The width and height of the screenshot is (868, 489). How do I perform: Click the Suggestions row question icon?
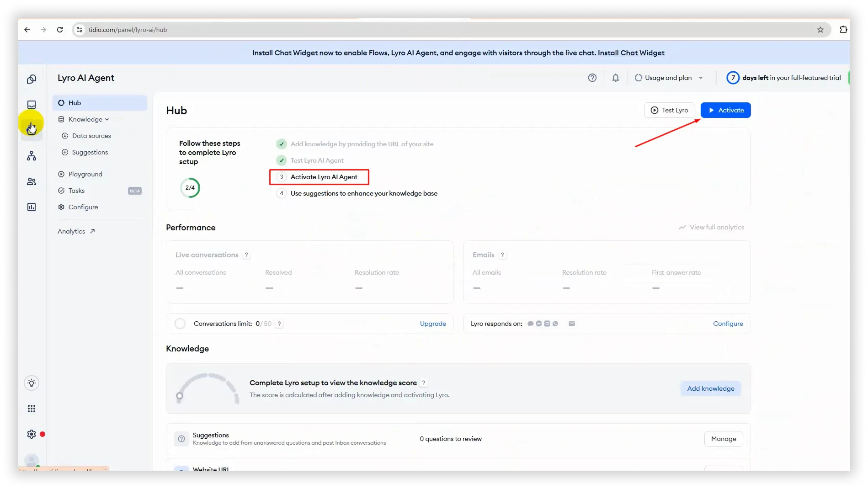pos(181,439)
